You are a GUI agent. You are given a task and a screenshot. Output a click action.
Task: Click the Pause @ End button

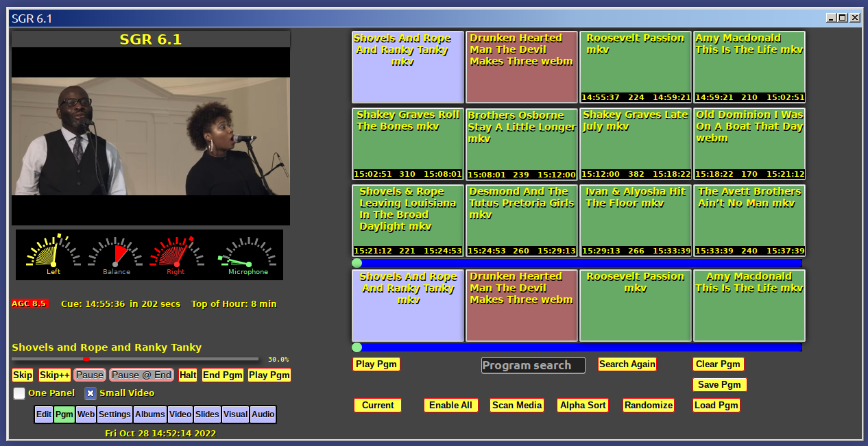(x=141, y=375)
